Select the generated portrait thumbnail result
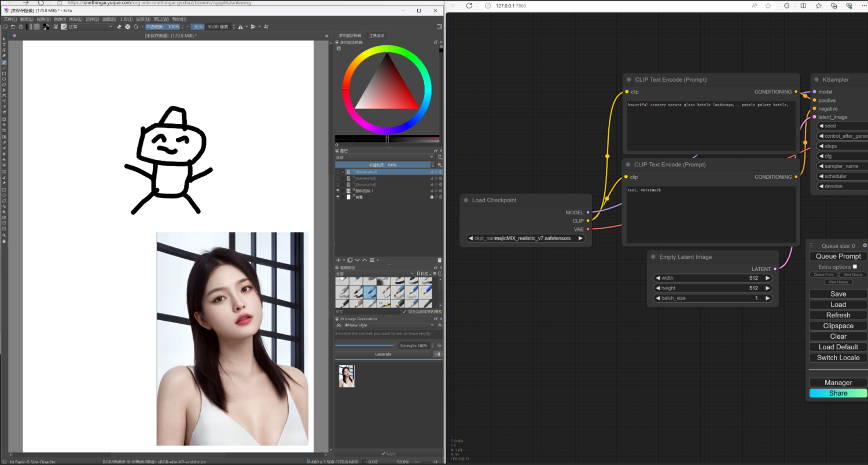Screen dimensions: 868x465 [347, 376]
